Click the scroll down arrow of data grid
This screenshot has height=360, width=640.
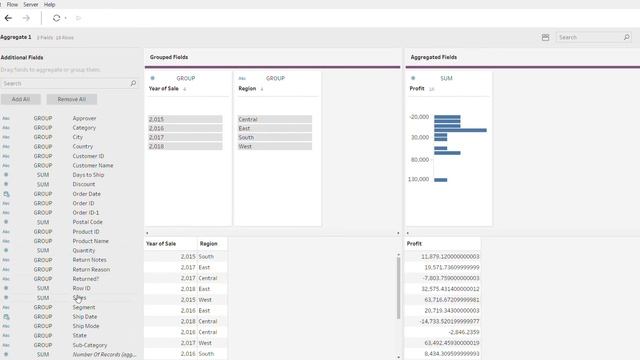pos(398,357)
